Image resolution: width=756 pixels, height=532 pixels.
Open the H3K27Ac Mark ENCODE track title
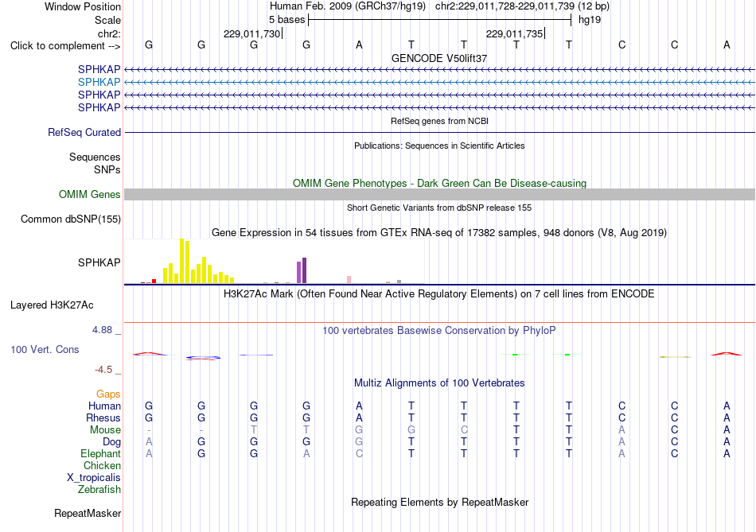coord(438,294)
